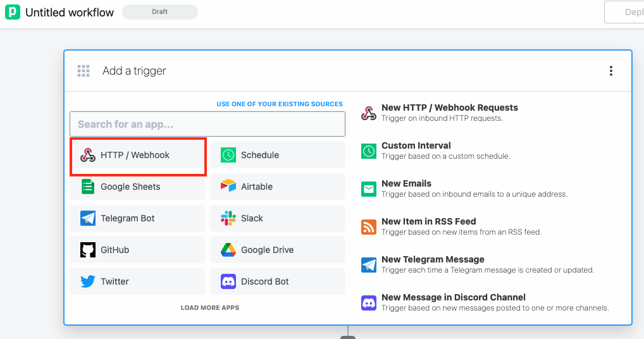The height and width of the screenshot is (339, 644).
Task: Select the Google Drive app
Action: click(278, 250)
